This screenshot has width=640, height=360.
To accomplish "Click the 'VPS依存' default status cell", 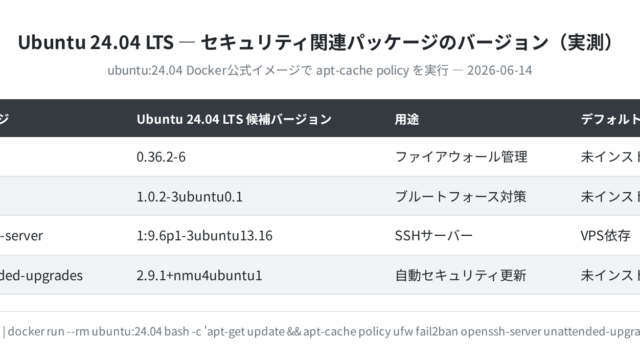I will coord(605,236).
